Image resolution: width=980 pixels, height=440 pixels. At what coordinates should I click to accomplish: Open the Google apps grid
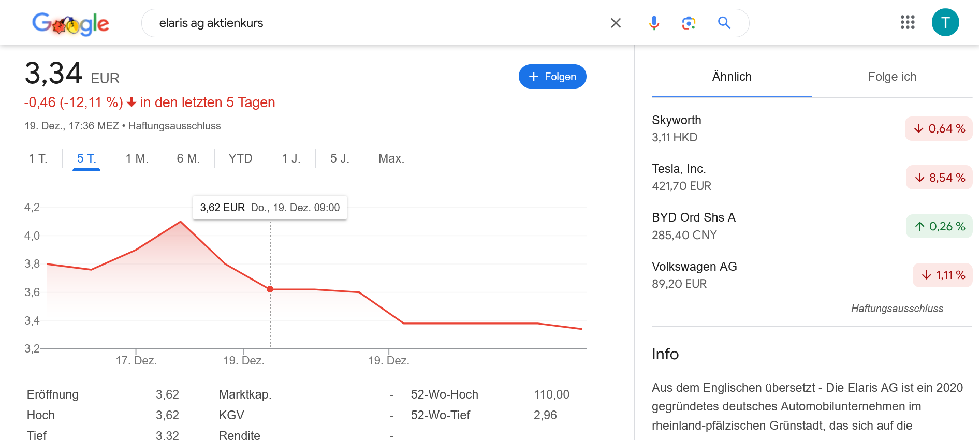907,22
